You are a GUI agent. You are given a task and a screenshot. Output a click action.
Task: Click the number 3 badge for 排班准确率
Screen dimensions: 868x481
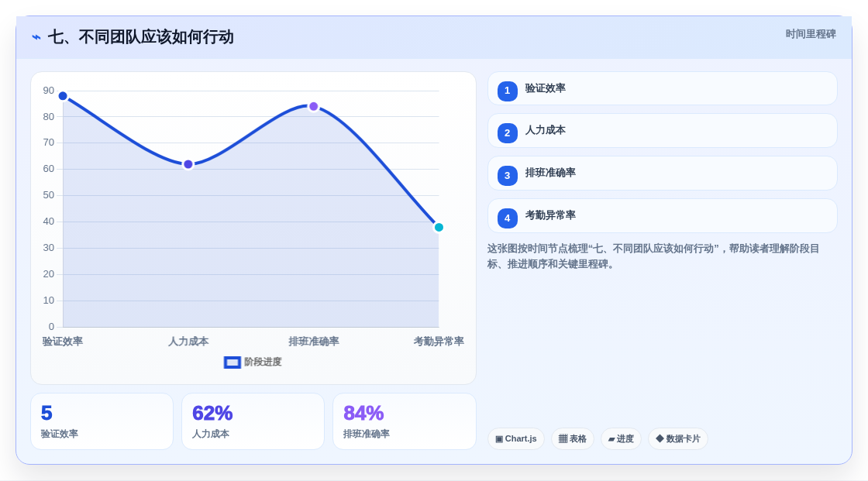(507, 176)
